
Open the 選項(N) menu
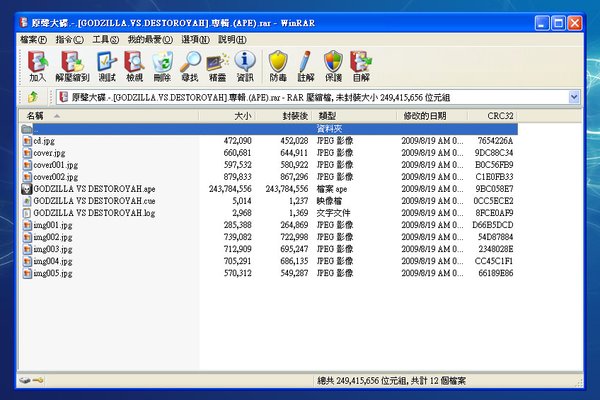click(x=196, y=39)
